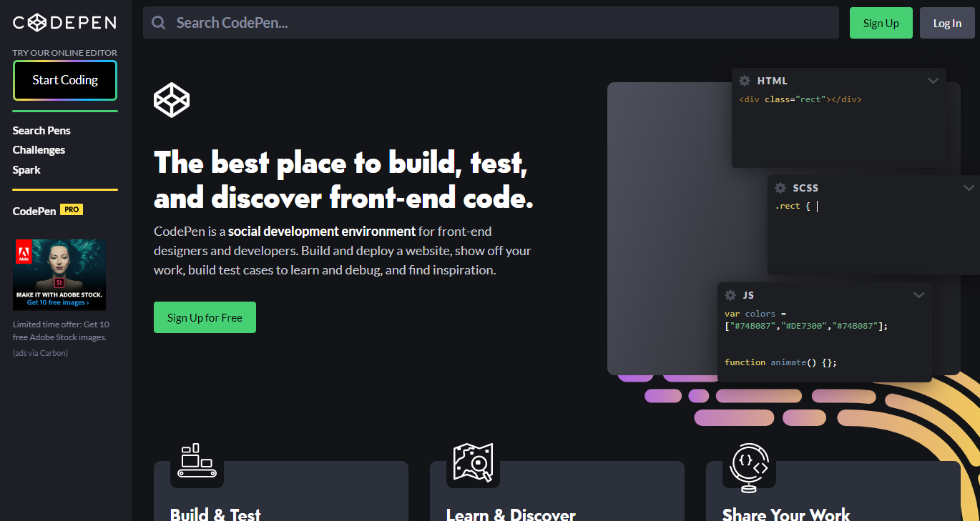Image resolution: width=980 pixels, height=521 pixels.
Task: Click the Adobe Stock limited offer text
Action: tap(61, 331)
